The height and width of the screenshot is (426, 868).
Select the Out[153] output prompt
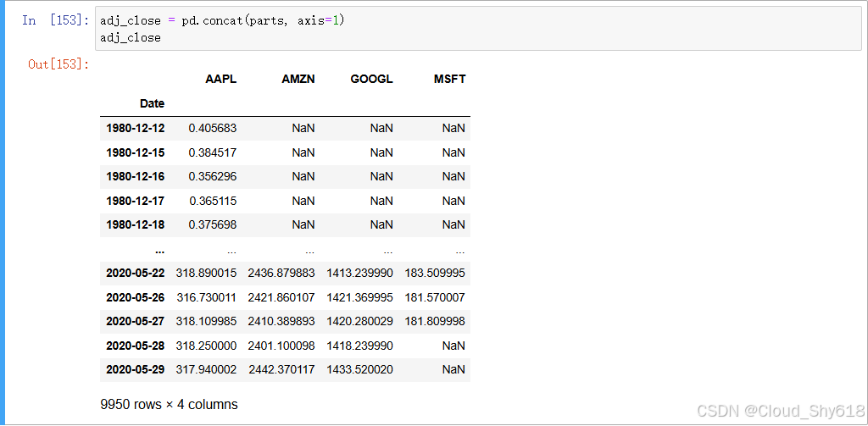coord(58,64)
